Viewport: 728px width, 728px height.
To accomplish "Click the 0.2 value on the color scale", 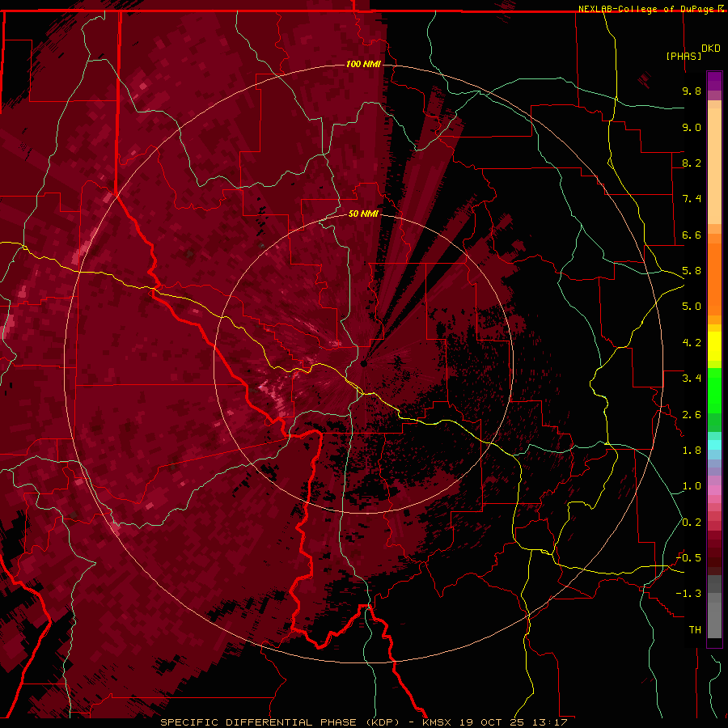I will (692, 523).
